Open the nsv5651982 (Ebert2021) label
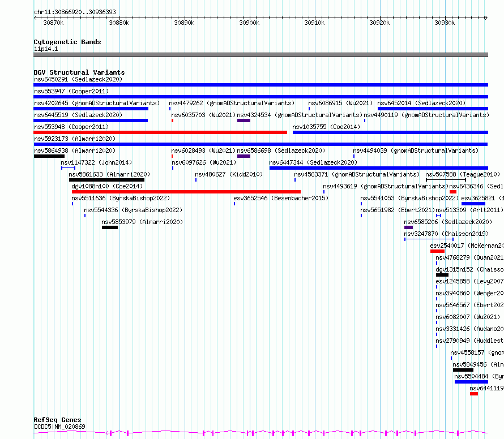The width and height of the screenshot is (504, 439). pyautogui.click(x=398, y=210)
